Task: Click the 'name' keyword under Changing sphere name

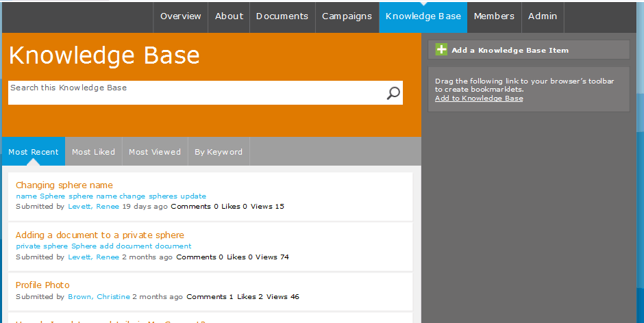Action: click(x=26, y=196)
